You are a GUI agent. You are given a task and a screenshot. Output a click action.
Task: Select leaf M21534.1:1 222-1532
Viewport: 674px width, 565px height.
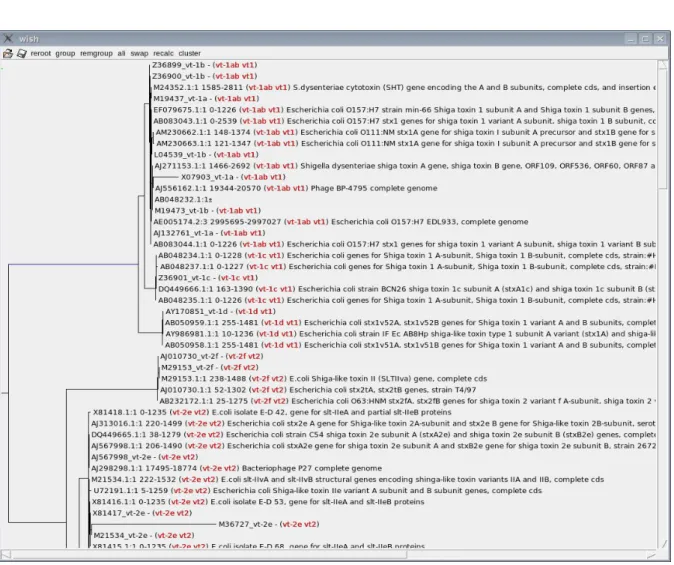pos(134,479)
